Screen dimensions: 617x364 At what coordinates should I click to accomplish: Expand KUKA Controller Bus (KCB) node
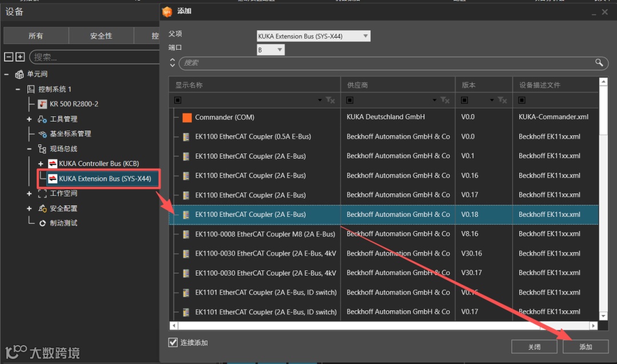41,164
